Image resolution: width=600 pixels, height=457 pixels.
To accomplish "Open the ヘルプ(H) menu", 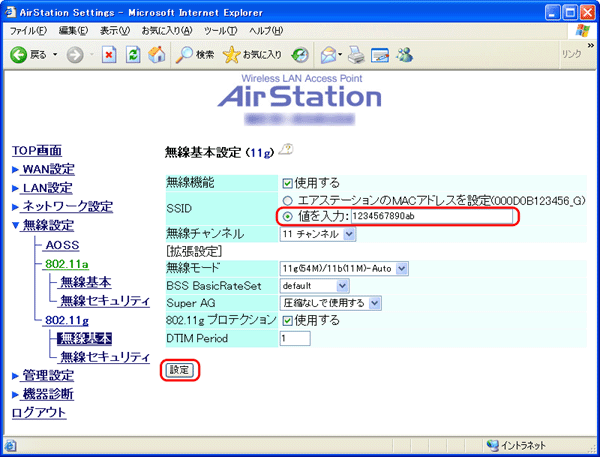I will pyautogui.click(x=266, y=31).
